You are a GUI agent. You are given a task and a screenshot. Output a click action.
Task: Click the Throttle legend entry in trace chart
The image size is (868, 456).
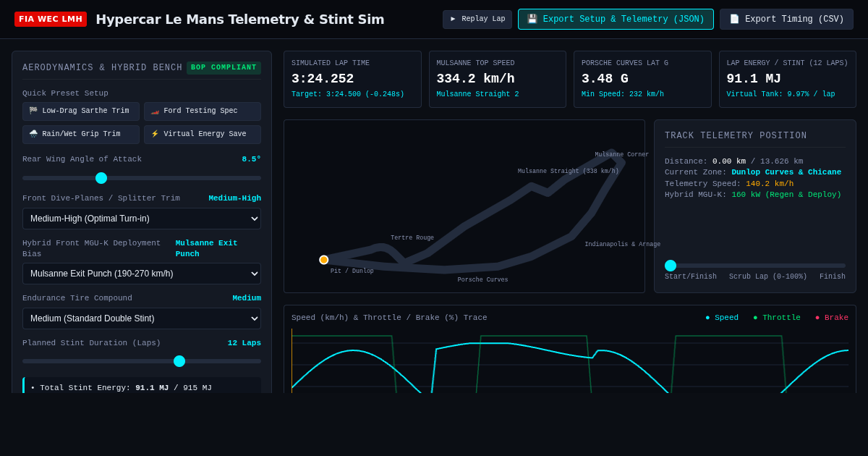tap(777, 318)
